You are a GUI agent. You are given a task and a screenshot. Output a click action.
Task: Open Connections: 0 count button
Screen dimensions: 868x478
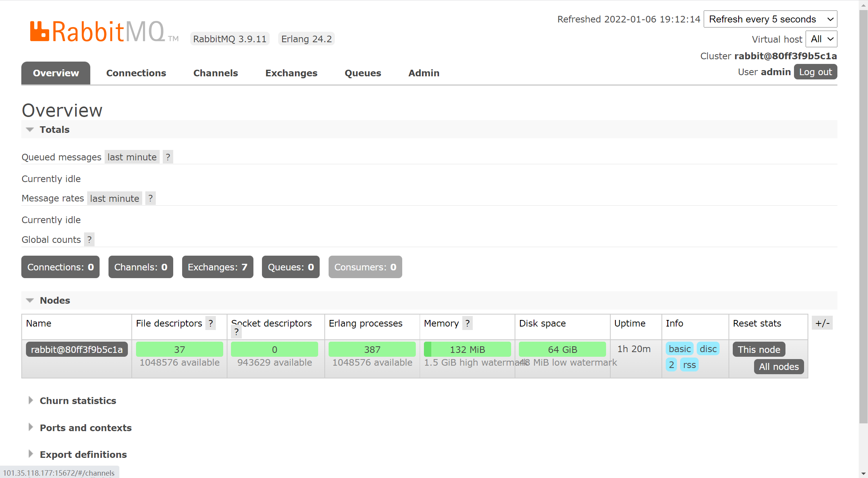(x=60, y=267)
